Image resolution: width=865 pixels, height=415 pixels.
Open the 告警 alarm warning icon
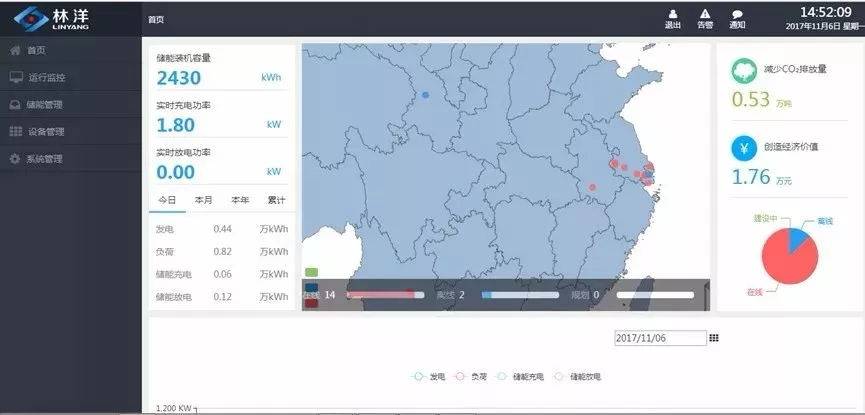pyautogui.click(x=705, y=15)
